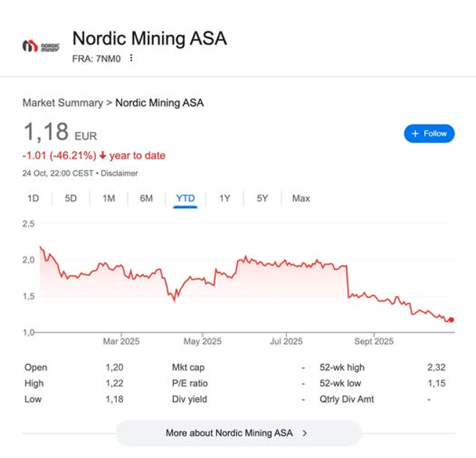Open the three-dot options menu beside FRA: 7NM0

click(x=132, y=58)
